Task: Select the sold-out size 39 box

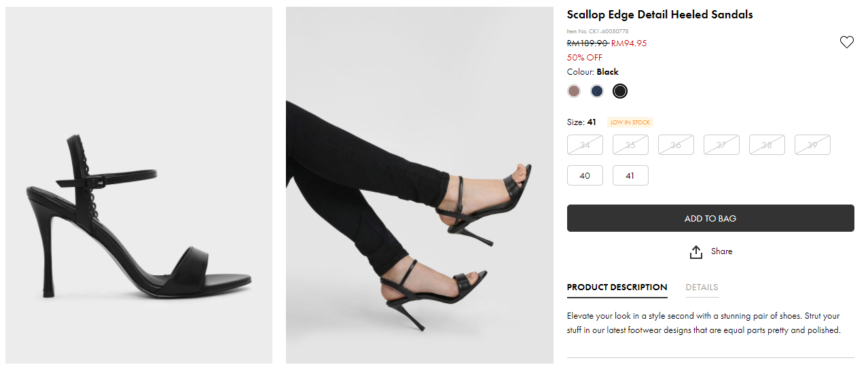Action: [812, 145]
